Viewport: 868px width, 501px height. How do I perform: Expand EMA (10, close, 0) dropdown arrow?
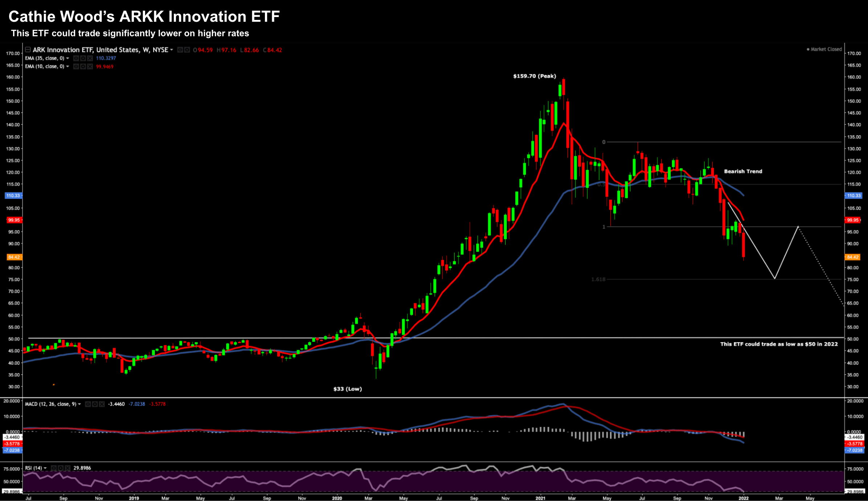click(x=67, y=67)
